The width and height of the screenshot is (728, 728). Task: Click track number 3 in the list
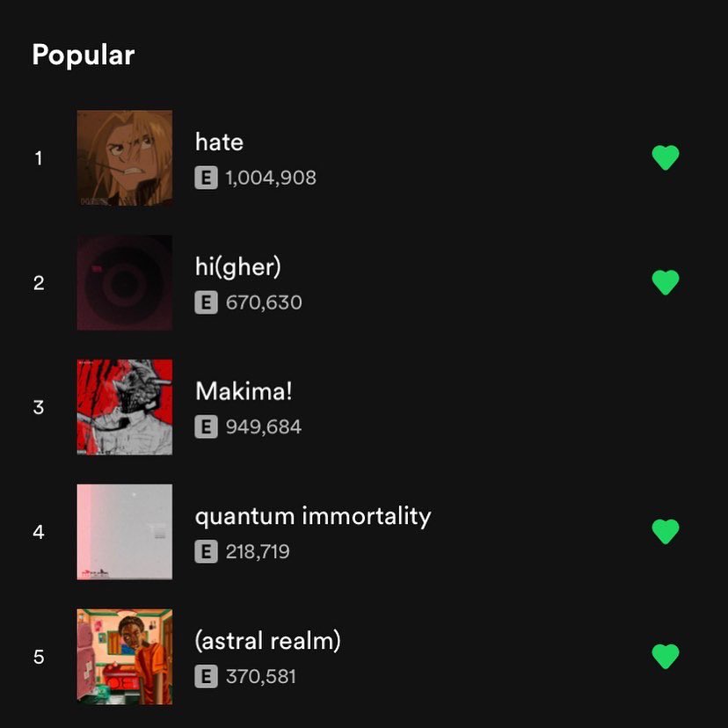[x=39, y=408]
